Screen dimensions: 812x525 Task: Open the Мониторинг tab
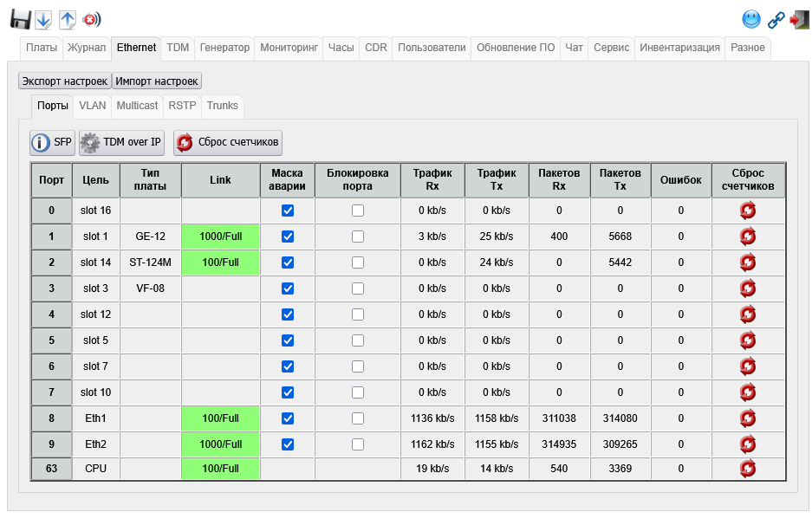coord(289,48)
